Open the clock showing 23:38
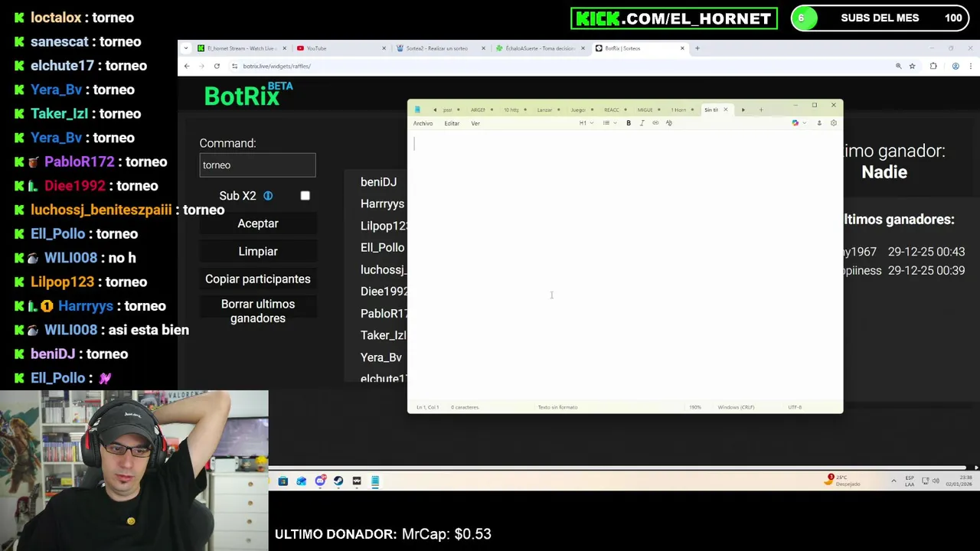 960,481
